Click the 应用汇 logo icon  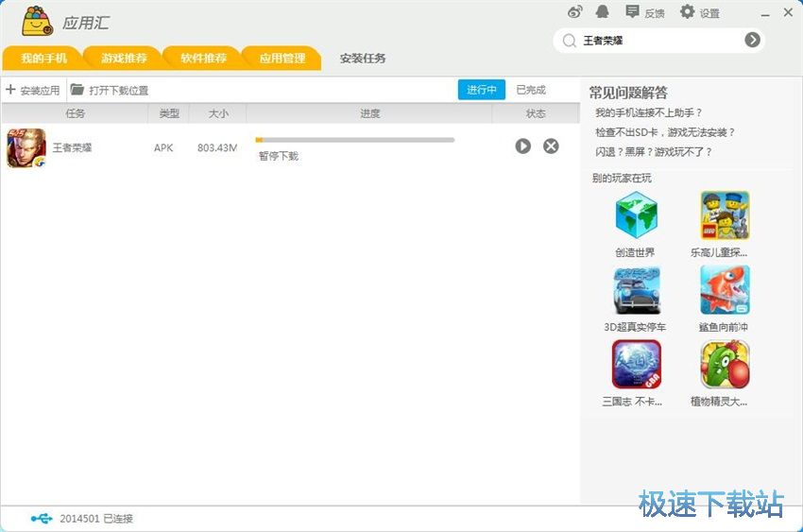[38, 21]
